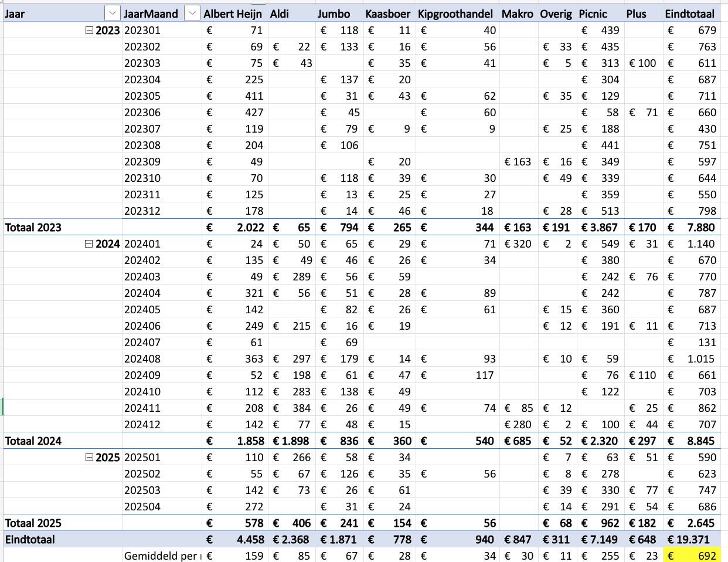The height and width of the screenshot is (562, 728).
Task: Click Albert Heijn average value 159
Action: (254, 556)
